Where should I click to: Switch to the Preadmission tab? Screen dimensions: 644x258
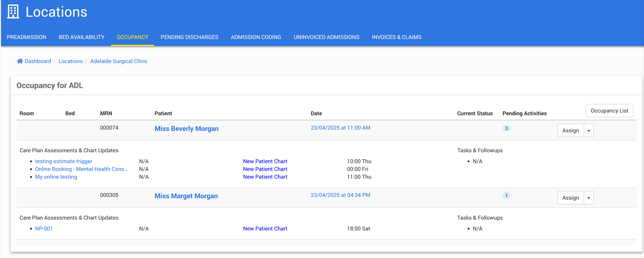click(x=27, y=37)
